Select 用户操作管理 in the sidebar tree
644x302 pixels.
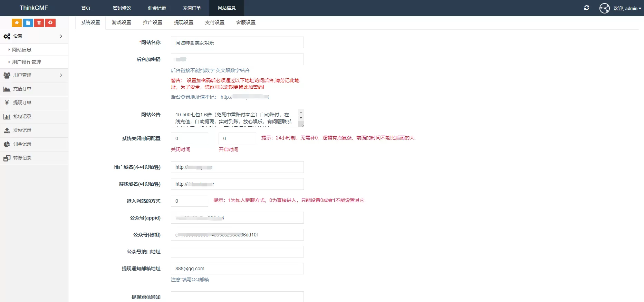tap(27, 62)
